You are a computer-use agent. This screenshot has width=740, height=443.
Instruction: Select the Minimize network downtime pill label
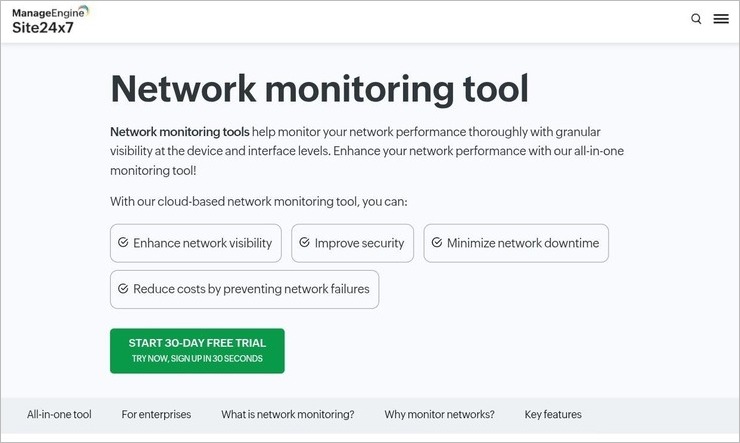(x=522, y=243)
